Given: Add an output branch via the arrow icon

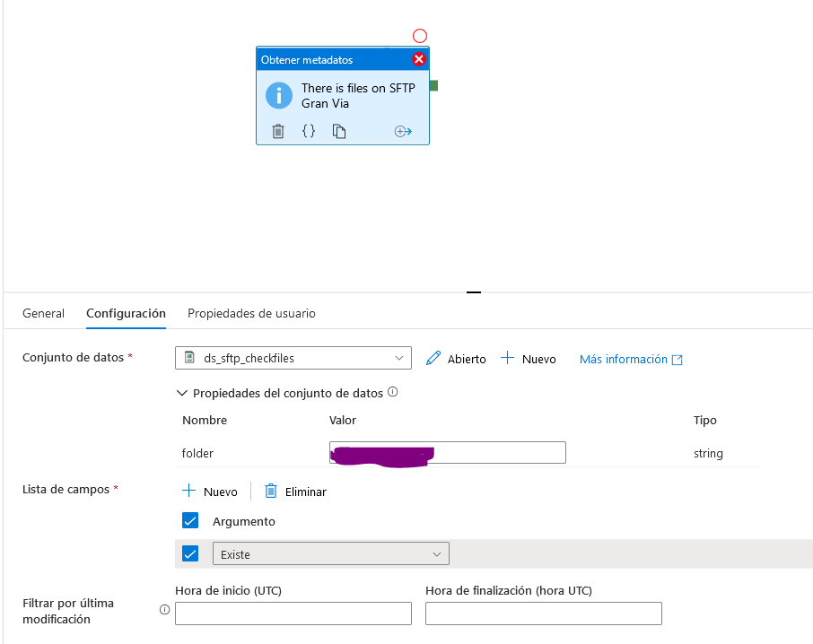Looking at the screenshot, I should coord(403,131).
